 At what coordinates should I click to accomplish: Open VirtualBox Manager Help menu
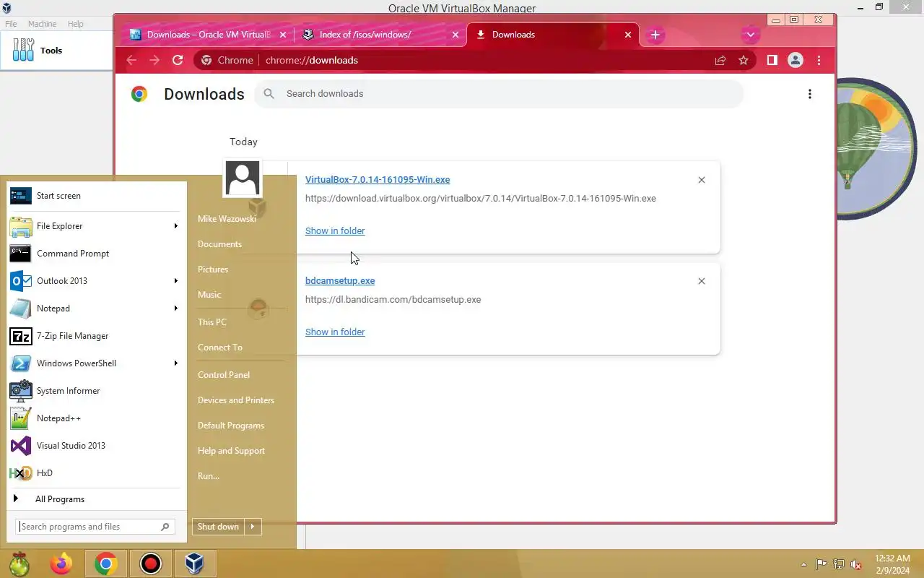pyautogui.click(x=76, y=24)
